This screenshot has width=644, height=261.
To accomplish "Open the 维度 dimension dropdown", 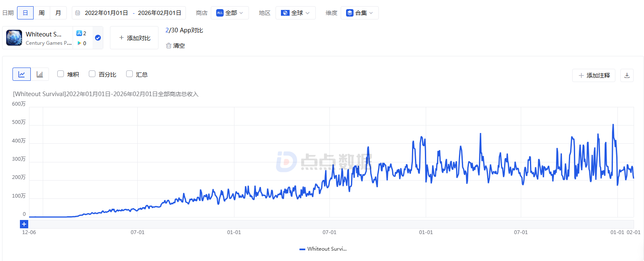I will [x=359, y=13].
